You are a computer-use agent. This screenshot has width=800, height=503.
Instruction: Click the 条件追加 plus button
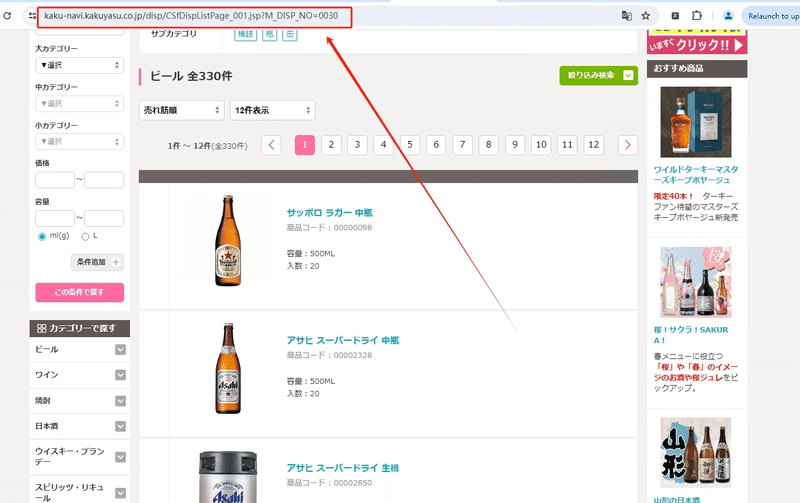(x=97, y=262)
